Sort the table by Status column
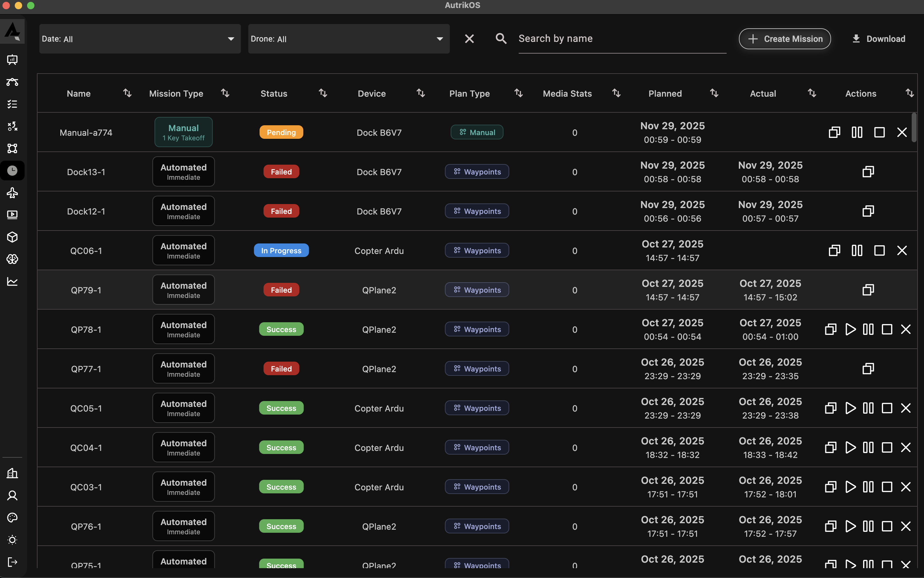The width and height of the screenshot is (924, 578). pyautogui.click(x=322, y=93)
